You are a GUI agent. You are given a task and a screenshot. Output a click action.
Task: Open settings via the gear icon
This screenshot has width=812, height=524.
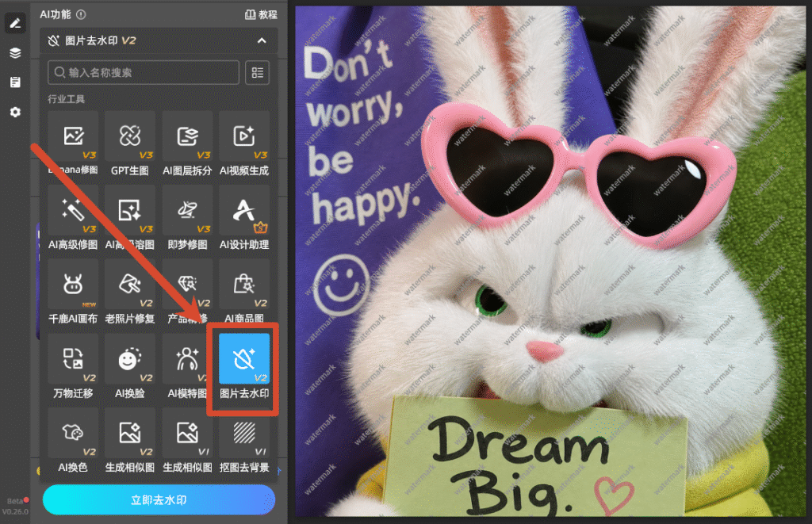coord(15,112)
